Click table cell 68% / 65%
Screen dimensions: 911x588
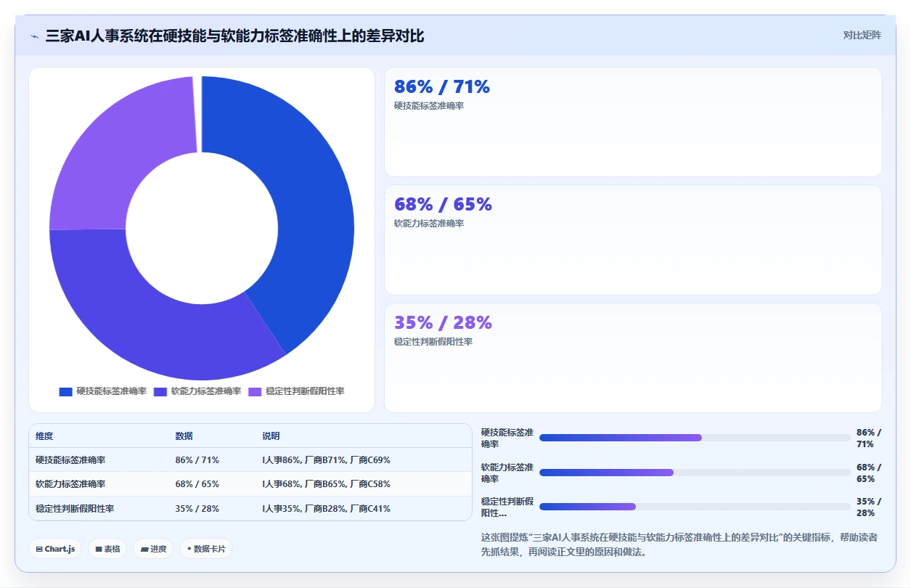(x=197, y=484)
